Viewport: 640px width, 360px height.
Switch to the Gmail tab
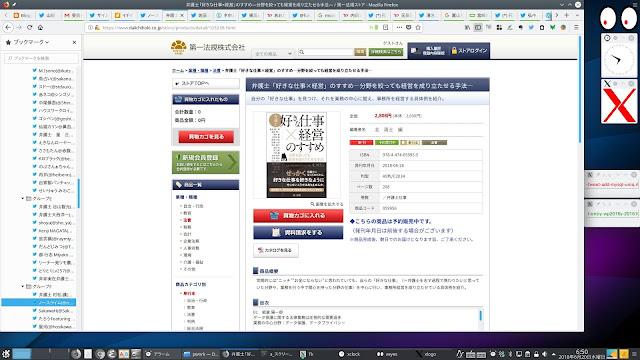73,15
